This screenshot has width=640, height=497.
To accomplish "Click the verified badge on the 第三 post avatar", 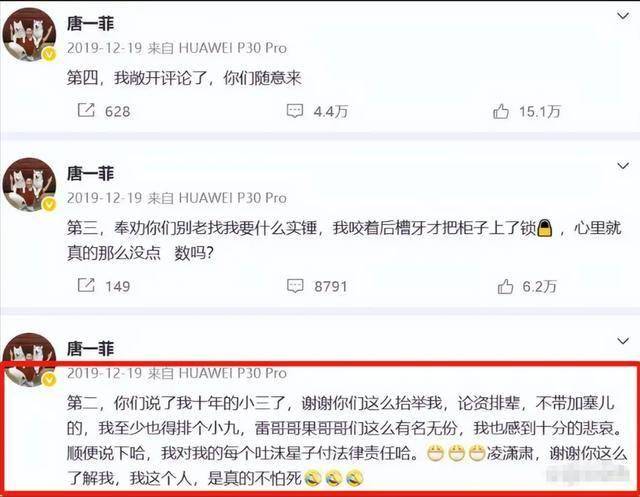I will [x=49, y=204].
